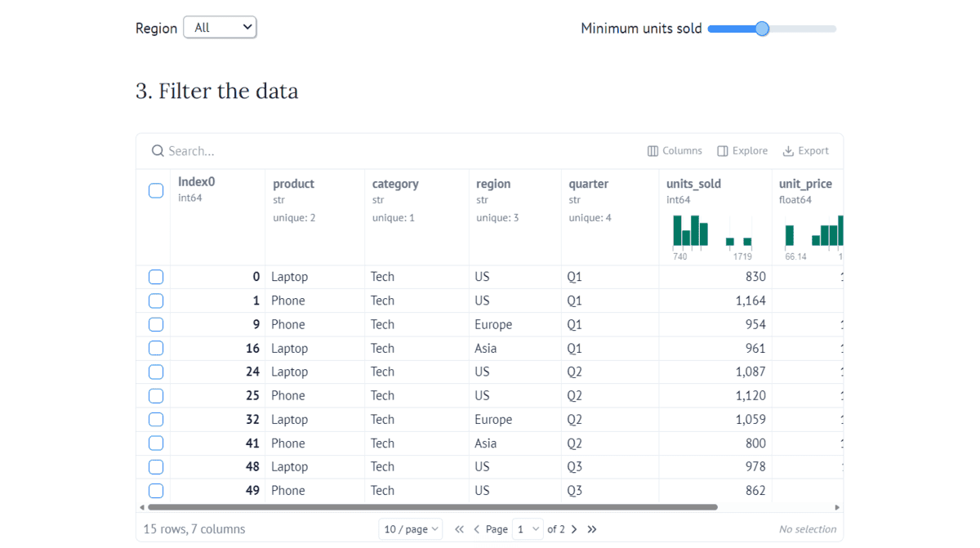Select the row with Index0 48
980x548 pixels.
coord(156,466)
